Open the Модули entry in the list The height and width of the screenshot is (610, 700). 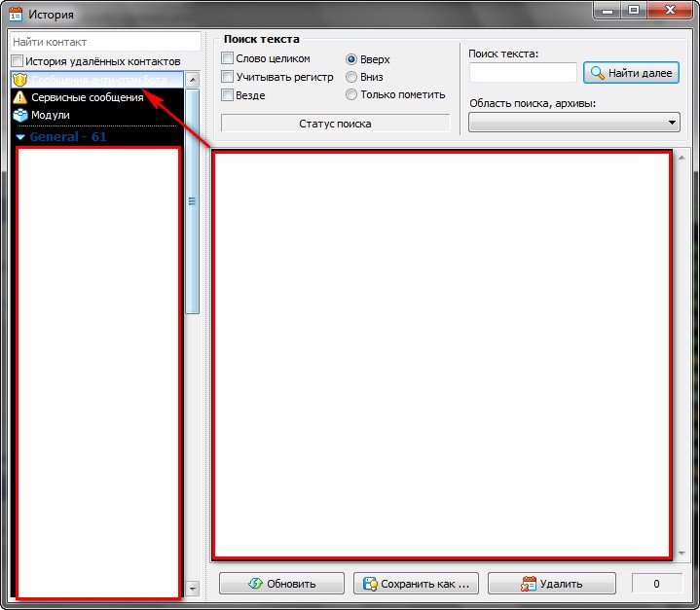tap(51, 115)
